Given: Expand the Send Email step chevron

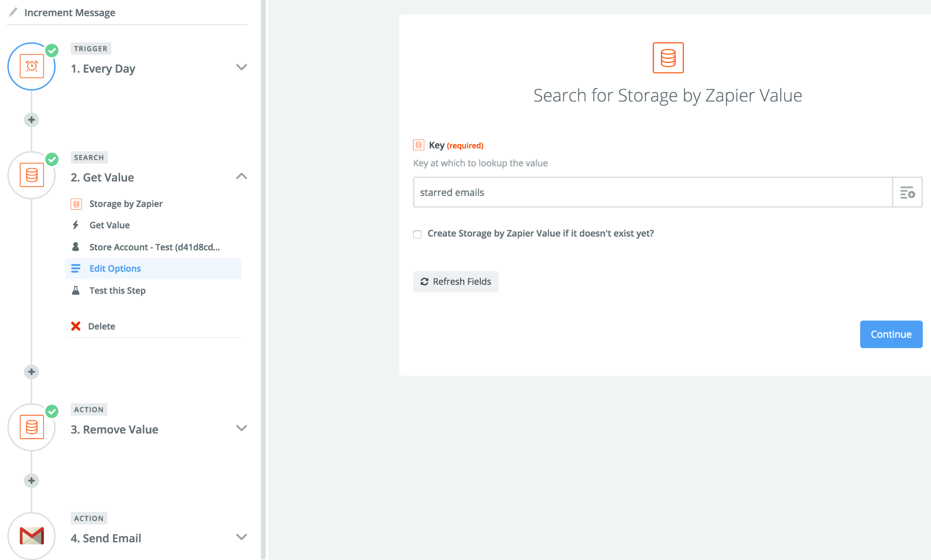Looking at the screenshot, I should [x=241, y=537].
